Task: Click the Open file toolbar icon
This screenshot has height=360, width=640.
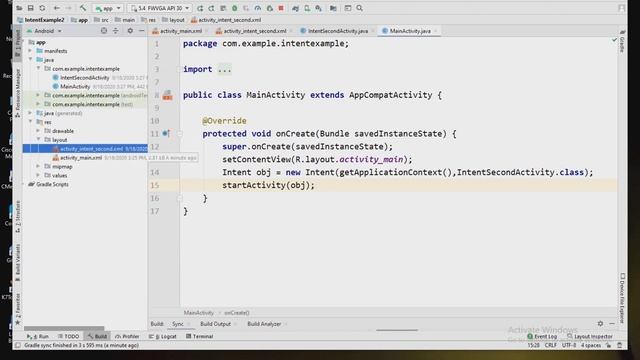Action: coord(19,8)
